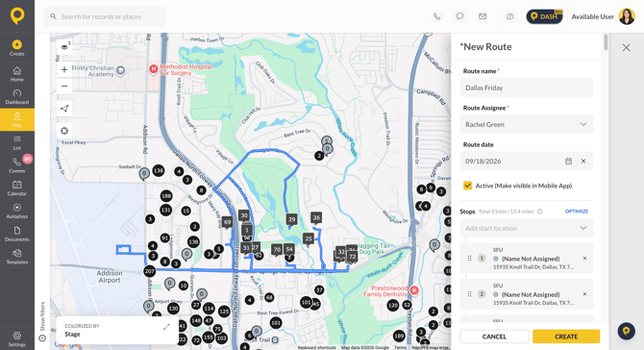The width and height of the screenshot is (644, 350).
Task: Open the Available User profile avatar
Action: pyautogui.click(x=627, y=16)
